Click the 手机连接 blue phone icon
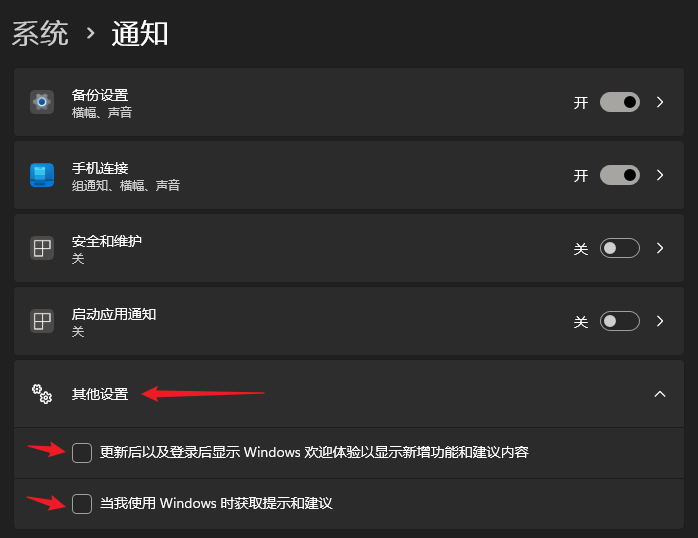This screenshot has width=698, height=538. (42, 175)
